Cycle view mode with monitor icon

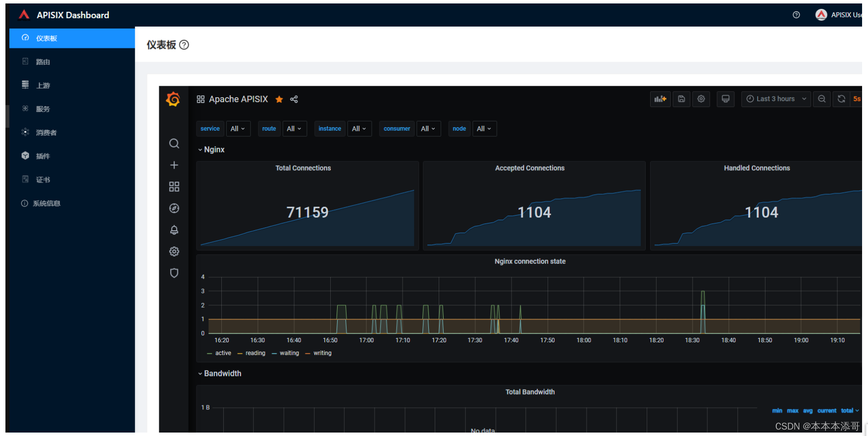coord(726,99)
